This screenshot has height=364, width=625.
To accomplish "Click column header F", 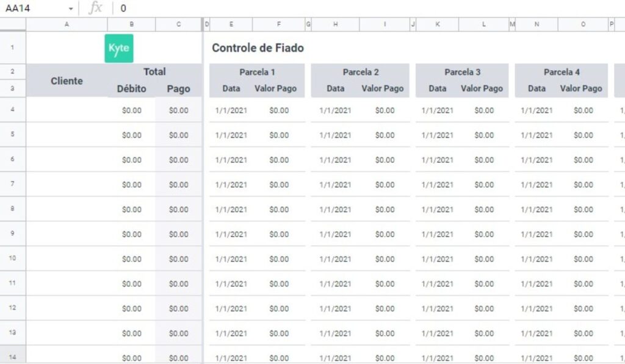I will coord(279,24).
